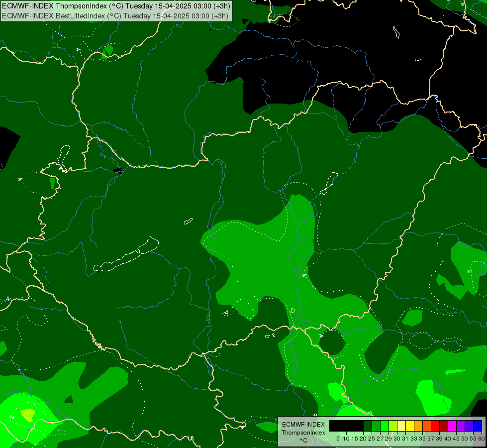This screenshot has height=448, width=487.
Task: Click the legend tick label '30'
Action: 397,439
